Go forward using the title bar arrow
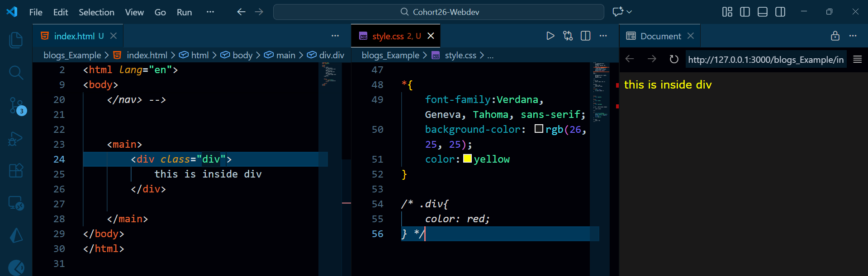 click(x=259, y=12)
